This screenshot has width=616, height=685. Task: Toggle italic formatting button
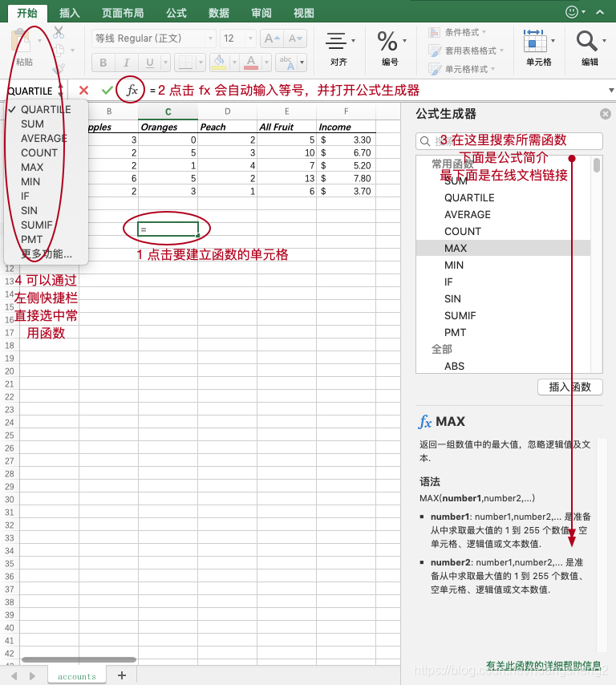tap(126, 63)
